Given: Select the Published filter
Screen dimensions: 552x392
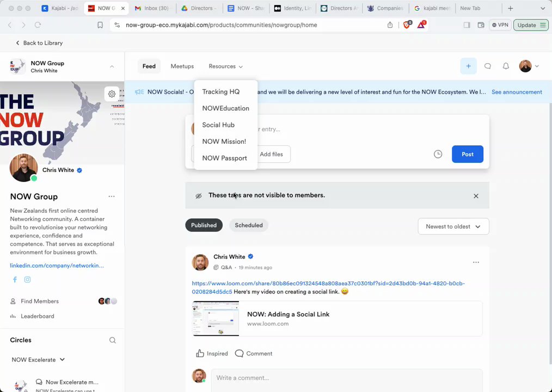Looking at the screenshot, I should (204, 225).
